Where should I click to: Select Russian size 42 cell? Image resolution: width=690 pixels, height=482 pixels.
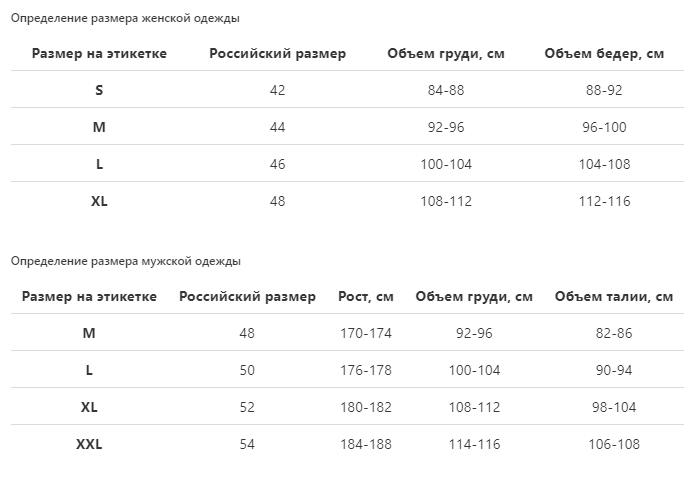[277, 90]
